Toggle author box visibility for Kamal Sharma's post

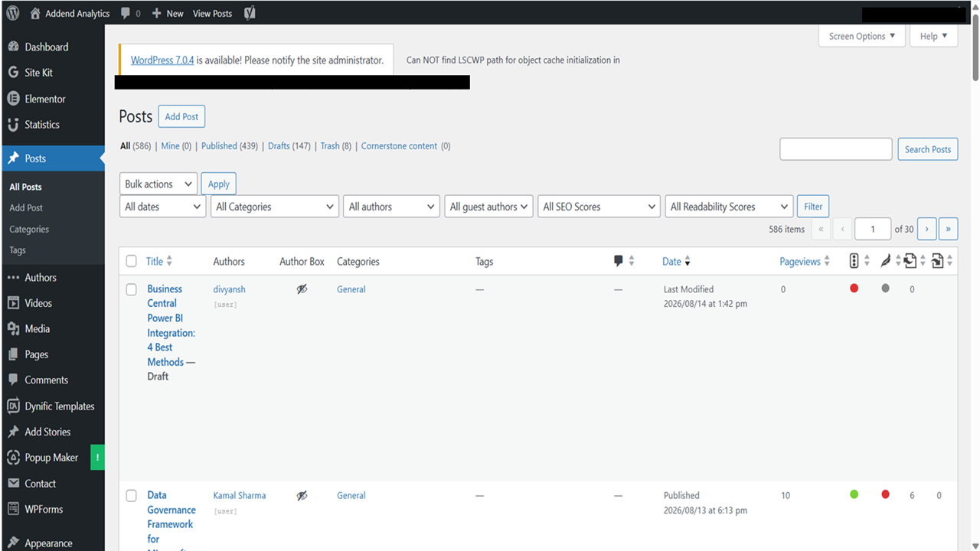coord(302,495)
